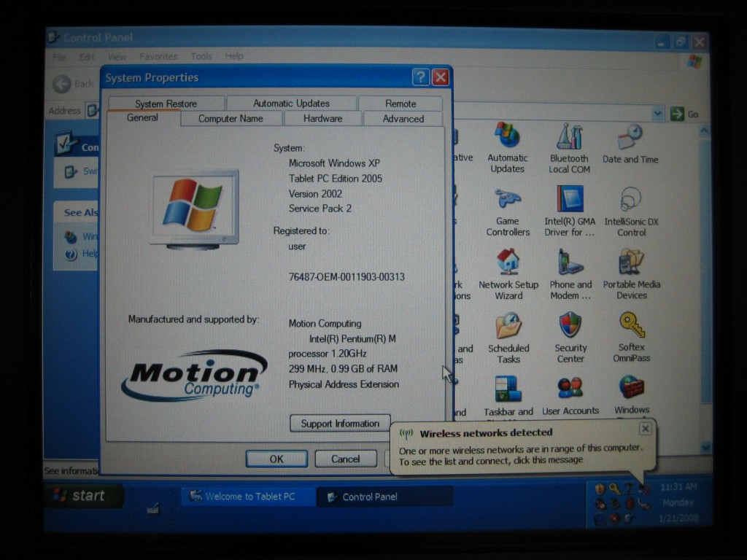Click the System Properties help question-mark button
This screenshot has height=560, width=747.
[x=421, y=77]
